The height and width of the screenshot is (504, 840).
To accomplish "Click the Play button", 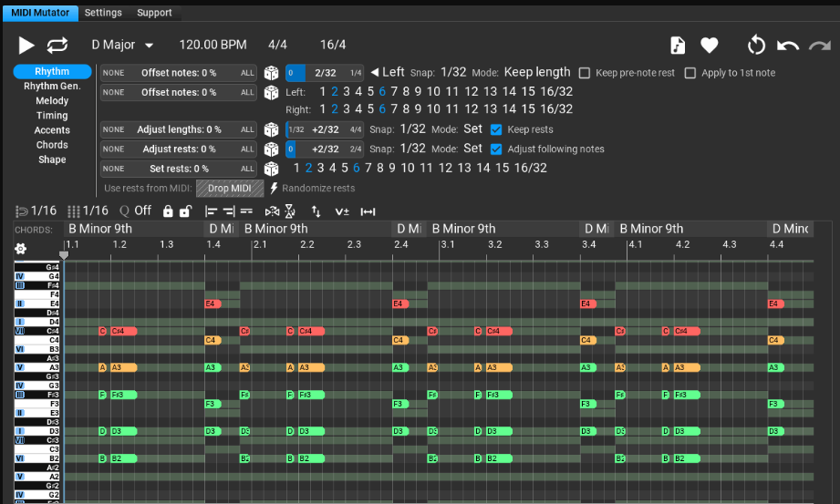I will [26, 45].
